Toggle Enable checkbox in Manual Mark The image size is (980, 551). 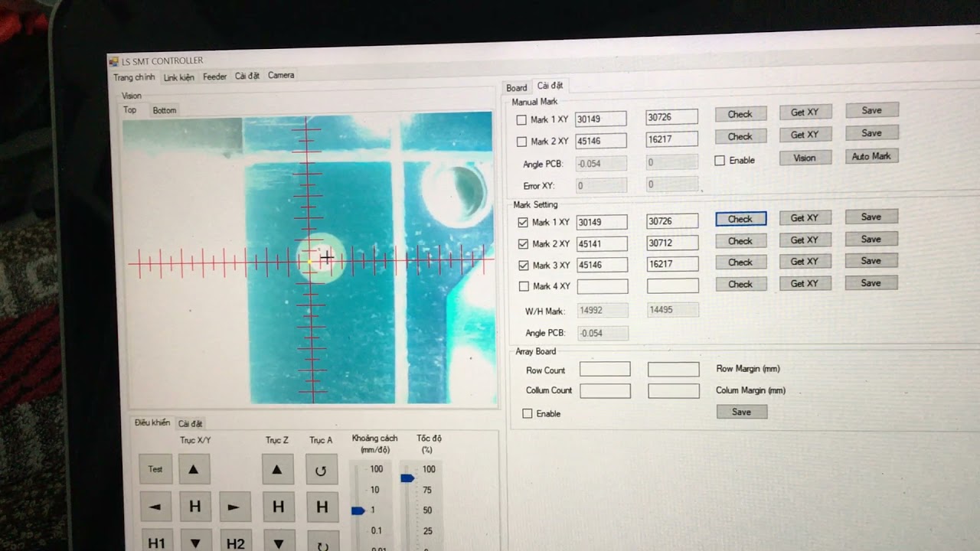[720, 161]
